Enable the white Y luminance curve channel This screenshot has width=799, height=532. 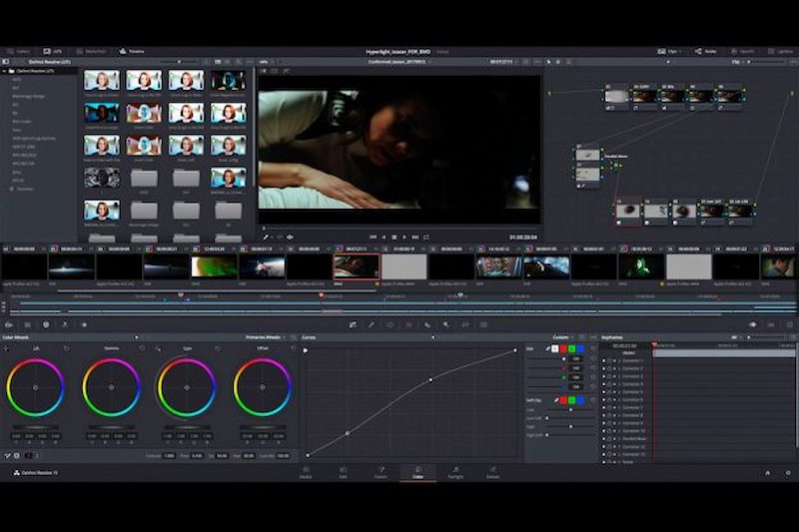[x=555, y=348]
